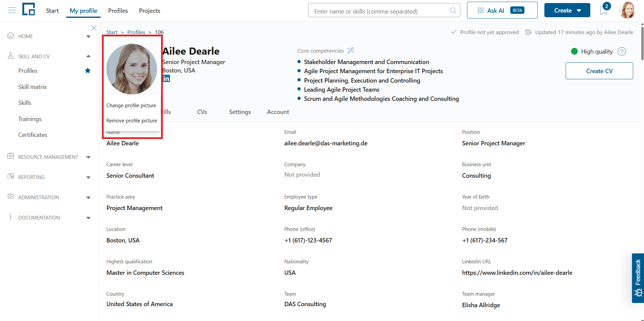Image resolution: width=644 pixels, height=321 pixels.
Task: Click the Create CV button
Action: [x=599, y=71]
